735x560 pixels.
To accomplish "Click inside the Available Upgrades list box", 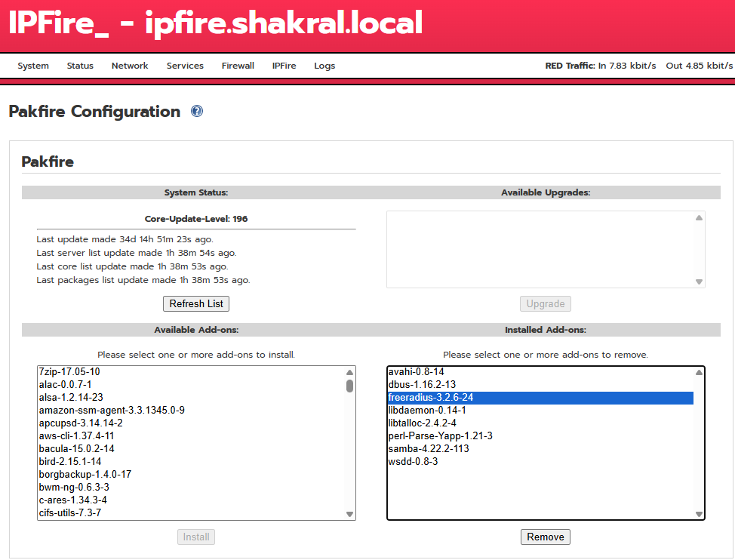I will point(546,249).
